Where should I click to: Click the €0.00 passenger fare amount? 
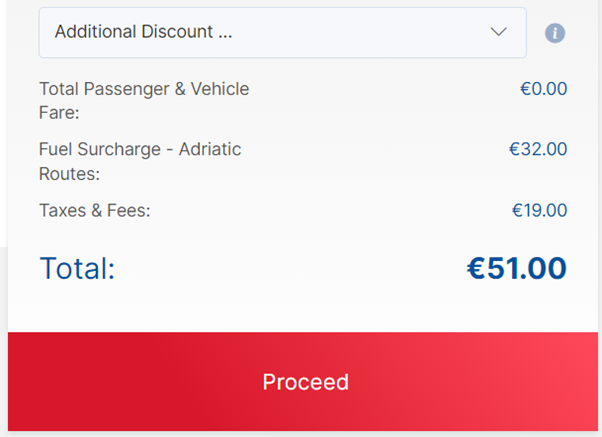click(543, 89)
